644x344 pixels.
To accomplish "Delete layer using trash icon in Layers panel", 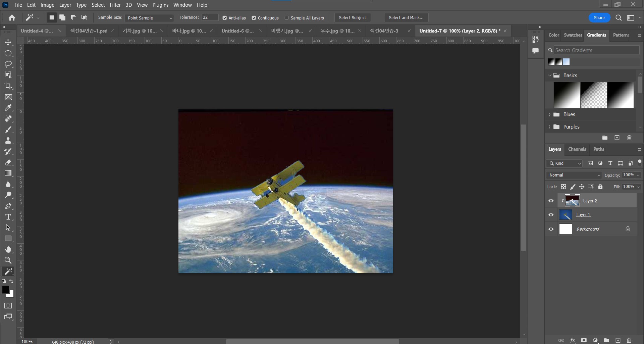I will tap(629, 340).
